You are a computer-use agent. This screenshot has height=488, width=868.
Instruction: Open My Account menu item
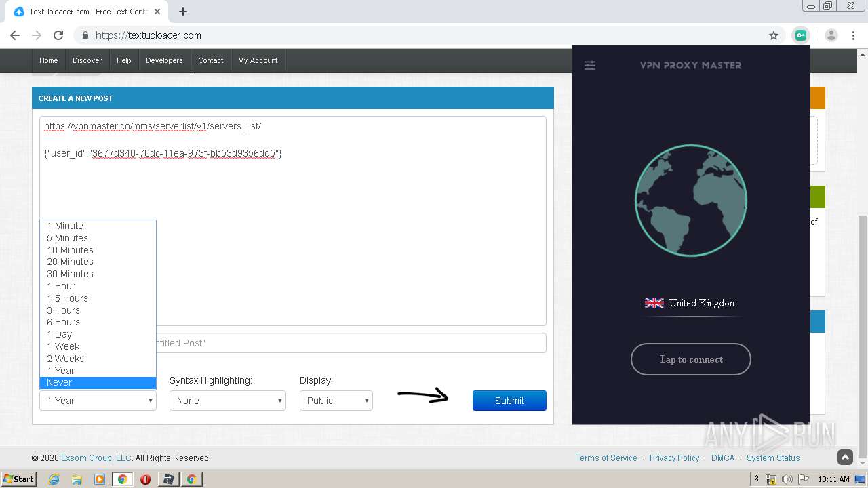(x=258, y=60)
